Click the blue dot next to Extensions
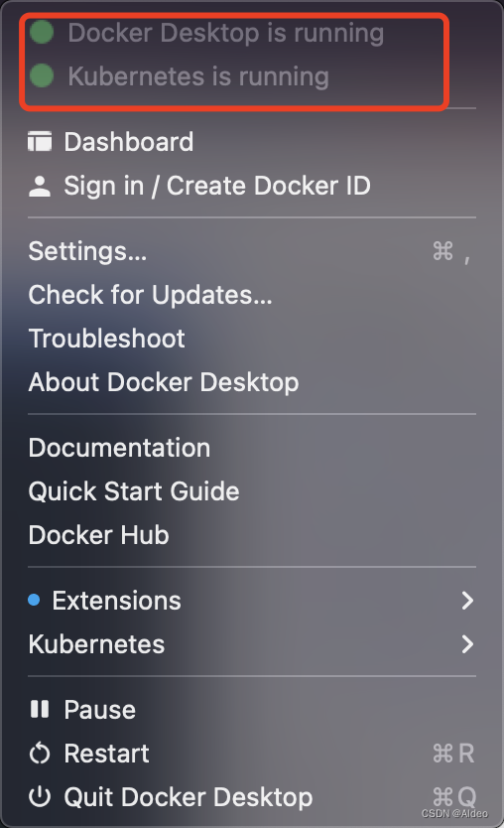Screen dimensions: 504x828 [x=34, y=600]
